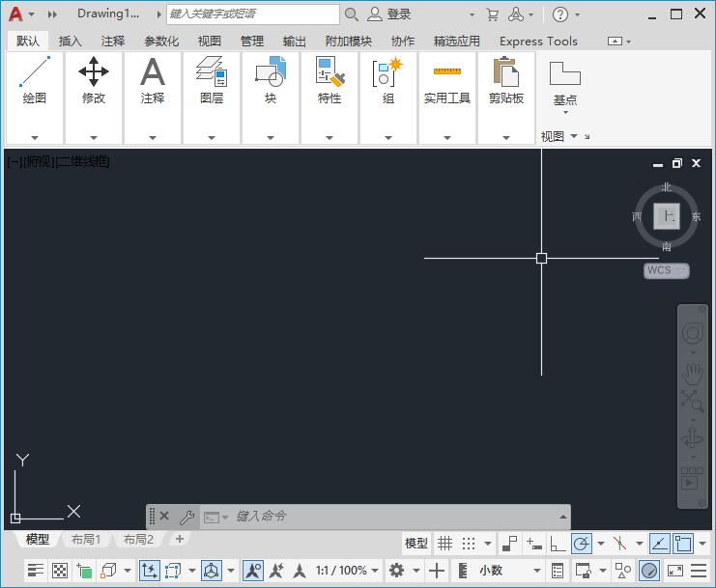Image resolution: width=716 pixels, height=588 pixels.
Task: Open the WCS coordinate system dropdown
Action: [x=666, y=270]
